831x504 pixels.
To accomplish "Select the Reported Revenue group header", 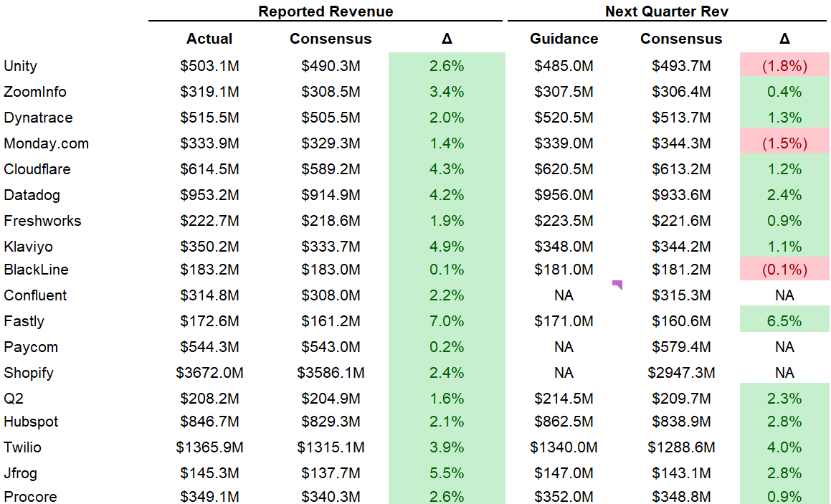I will point(326,11).
